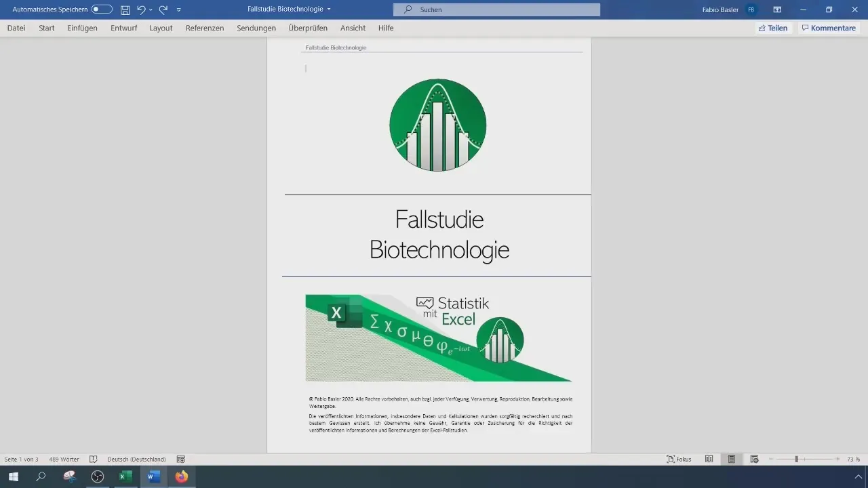This screenshot has width=868, height=488.
Task: Open the Datei menu
Action: [16, 28]
